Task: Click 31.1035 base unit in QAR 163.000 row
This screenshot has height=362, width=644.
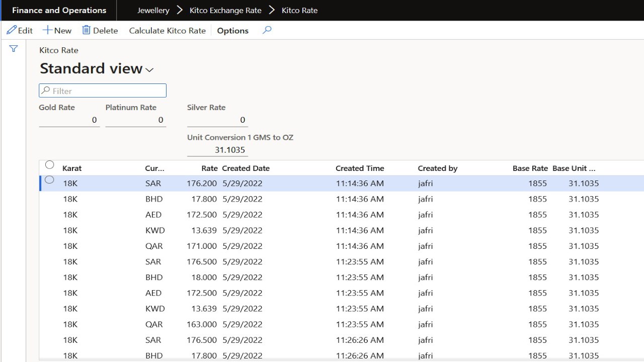Action: tap(584, 324)
